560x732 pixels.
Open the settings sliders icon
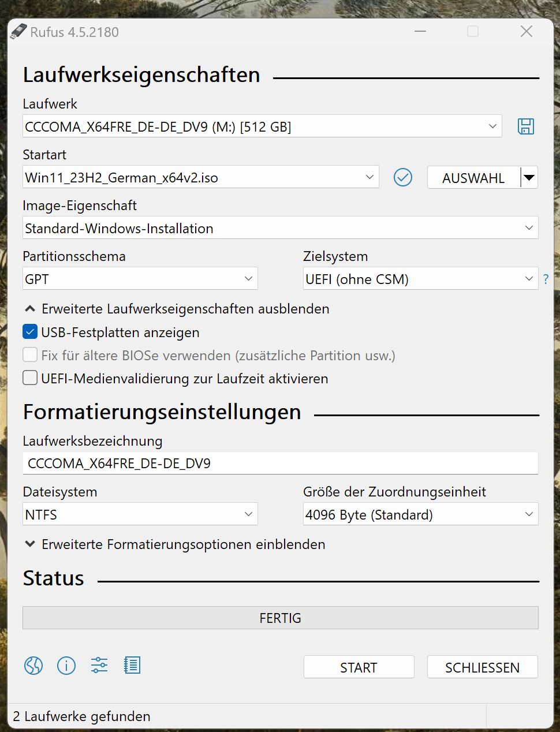pos(99,666)
